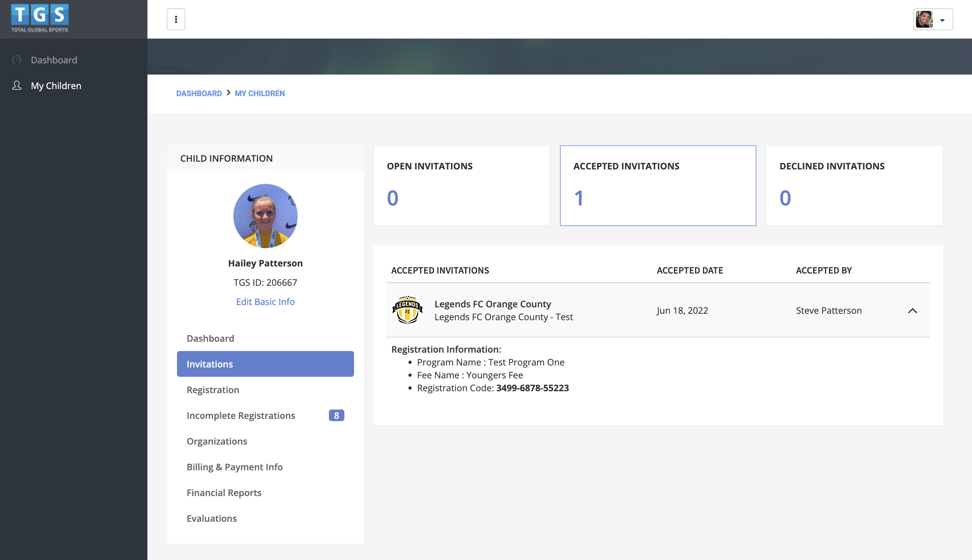The image size is (972, 560).
Task: Click the TGS Total Global Sports logo
Action: 40,18
